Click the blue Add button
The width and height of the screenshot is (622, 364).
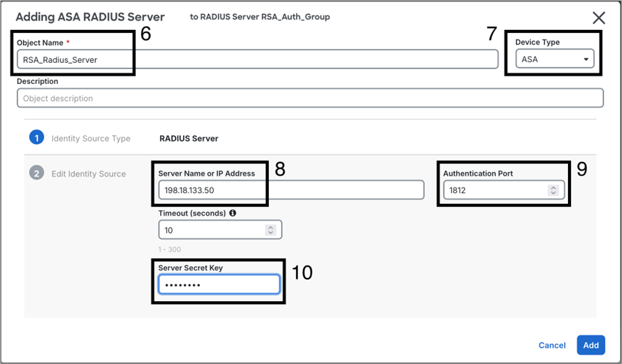click(590, 345)
